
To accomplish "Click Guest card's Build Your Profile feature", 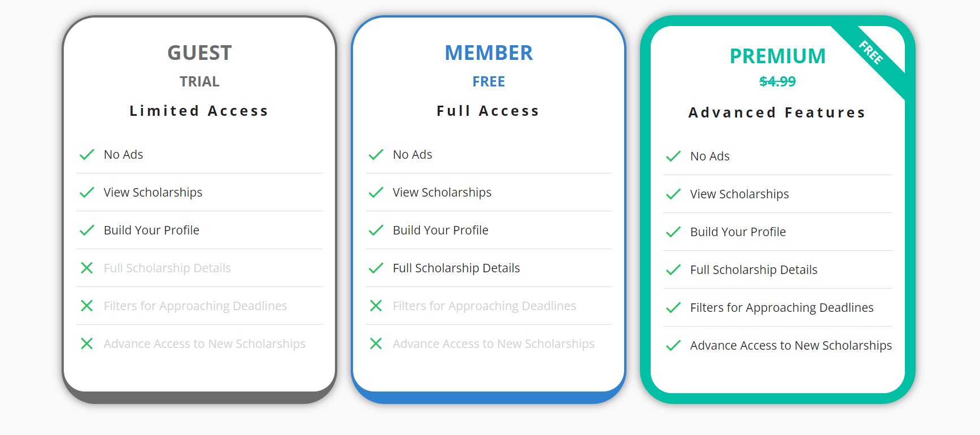I will (x=151, y=230).
